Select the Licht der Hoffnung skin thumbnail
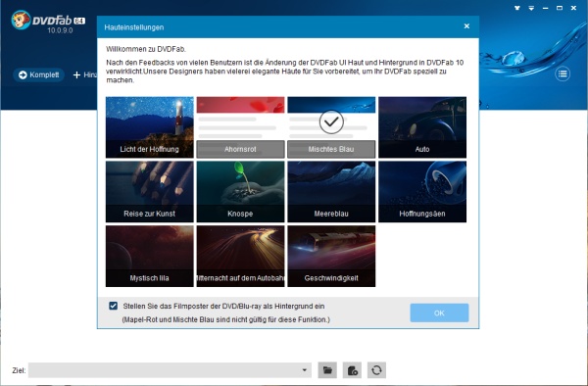Screen dimensions: 588x386 click(150, 127)
